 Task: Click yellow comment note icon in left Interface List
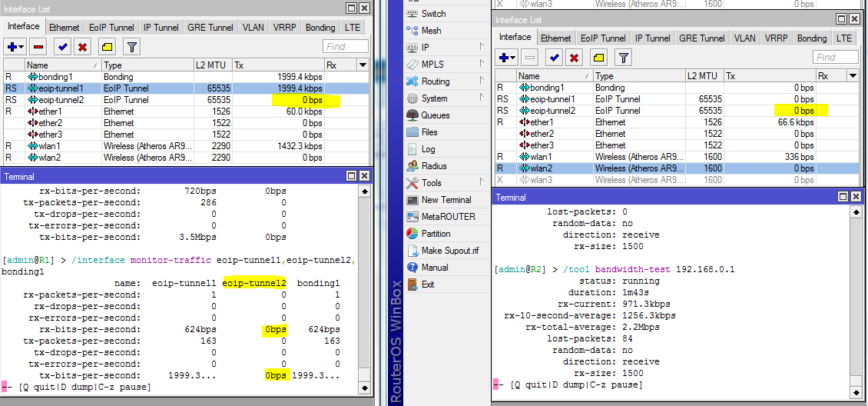[108, 47]
